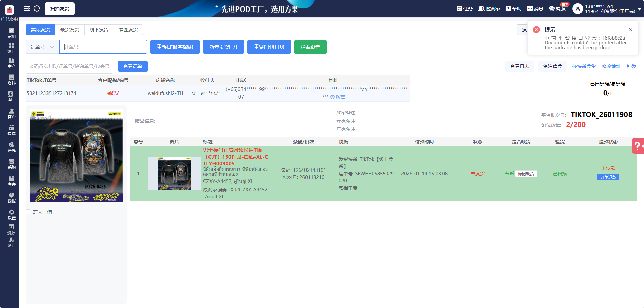Image resolution: width=644 pixels, height=308 pixels.
Task: Open the 库存 sidebar section
Action: coord(11,181)
